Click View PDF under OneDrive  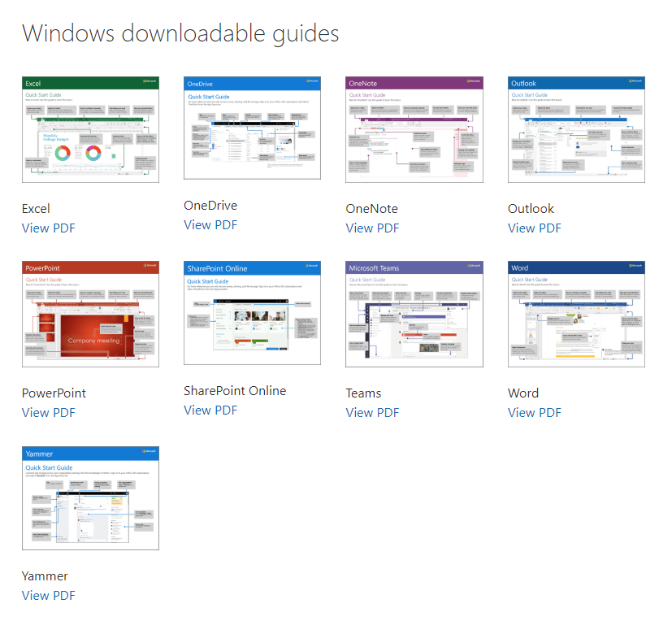[210, 224]
